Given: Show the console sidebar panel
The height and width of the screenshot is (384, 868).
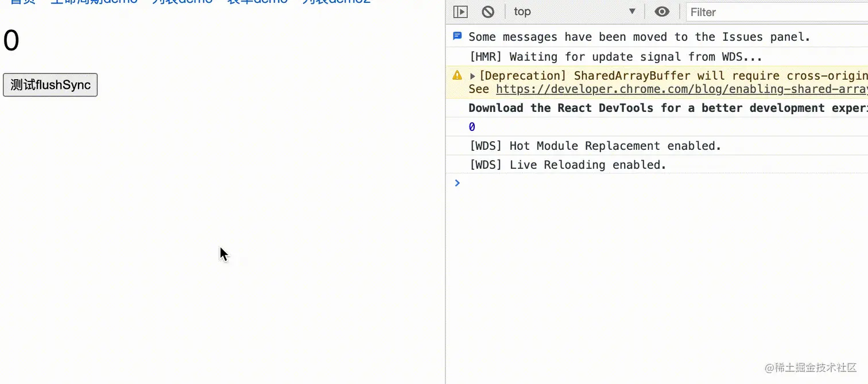Looking at the screenshot, I should pyautogui.click(x=460, y=11).
